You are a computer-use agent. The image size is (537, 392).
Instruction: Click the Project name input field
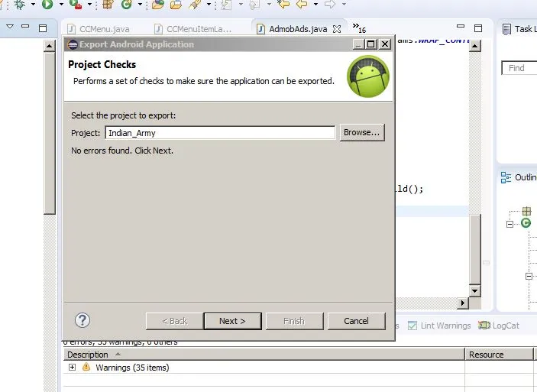[220, 133]
